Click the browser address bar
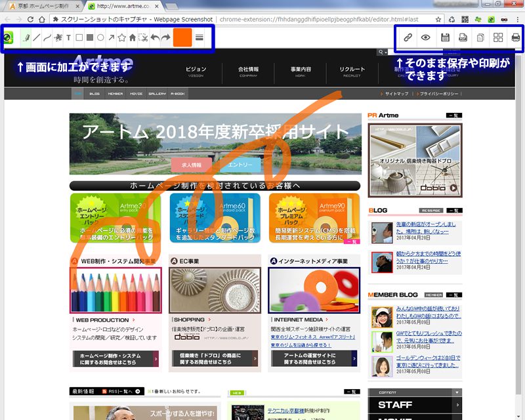The height and width of the screenshot is (420, 525). tap(247, 20)
